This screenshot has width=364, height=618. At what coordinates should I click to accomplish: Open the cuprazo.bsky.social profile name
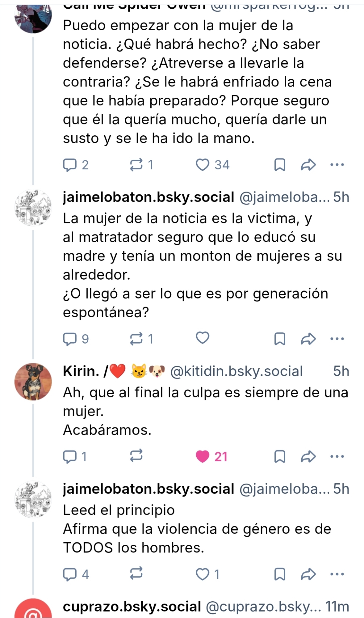coord(132,607)
